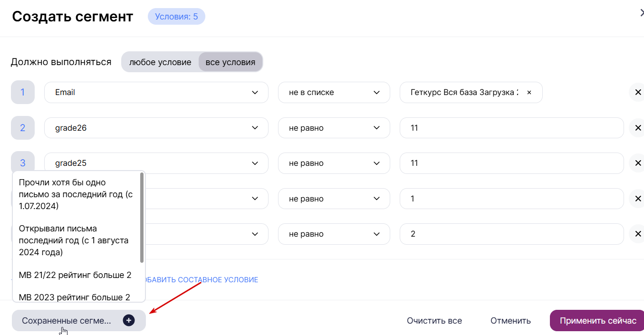The height and width of the screenshot is (335, 644).
Task: Close the Создать сегмент dialog
Action: point(641,14)
